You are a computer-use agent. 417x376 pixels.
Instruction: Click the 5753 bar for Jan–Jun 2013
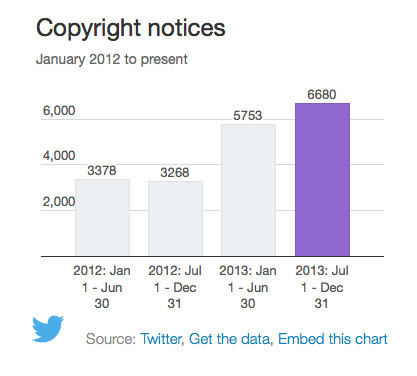tap(248, 190)
